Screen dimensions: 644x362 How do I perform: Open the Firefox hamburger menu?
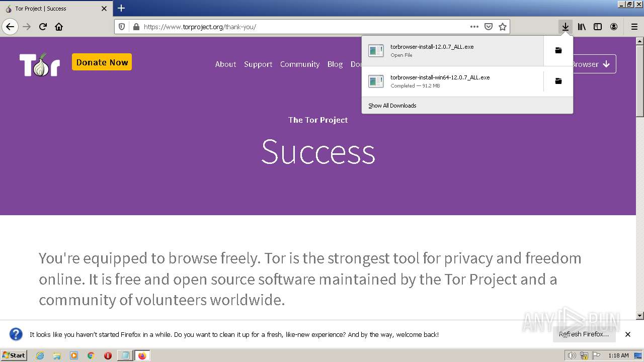(x=634, y=27)
